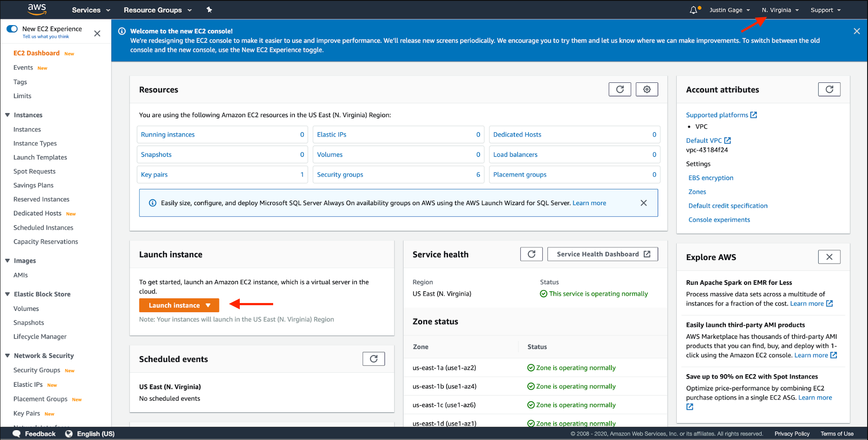Viewport: 868px width, 440px height.
Task: Toggle the New EC2 Experience switch
Action: tap(12, 29)
